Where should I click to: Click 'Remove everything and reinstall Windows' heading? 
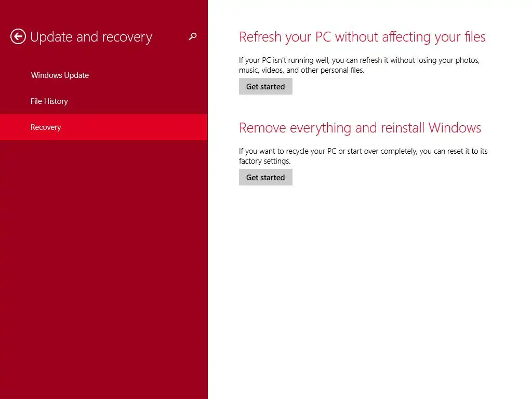coord(360,128)
